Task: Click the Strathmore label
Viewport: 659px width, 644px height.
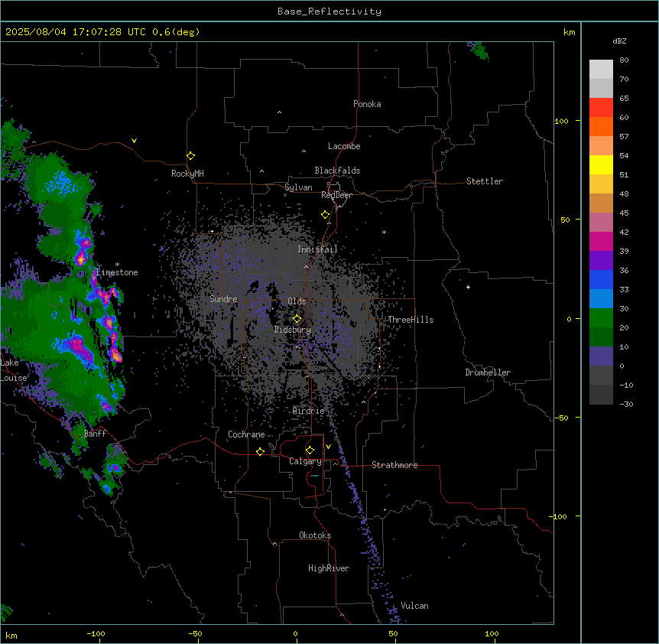Action: click(x=394, y=465)
